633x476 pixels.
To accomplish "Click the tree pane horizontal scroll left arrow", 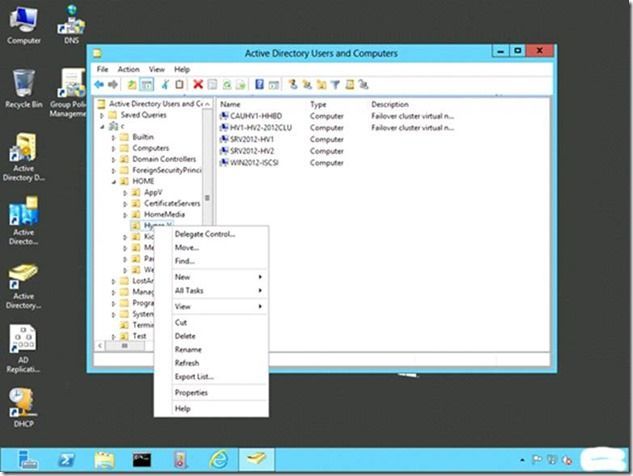I will 100,346.
